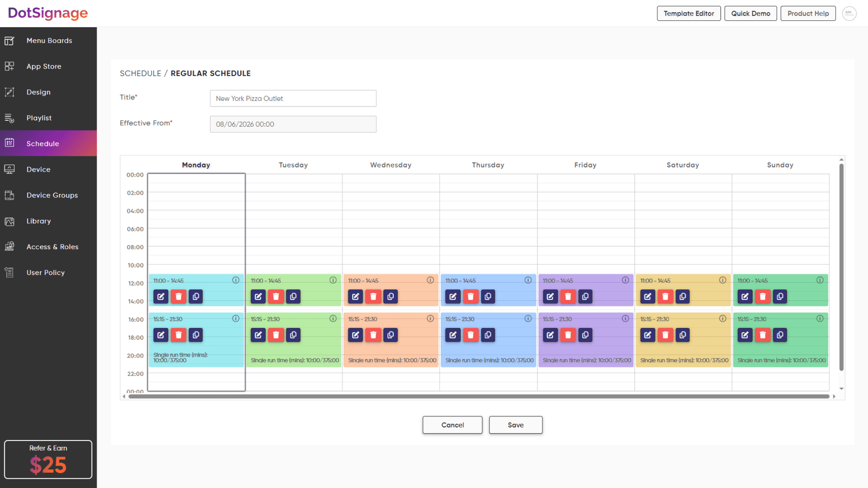Show info for Sunday 11:00 - 14:45 slot
868x488 pixels.
tap(820, 280)
